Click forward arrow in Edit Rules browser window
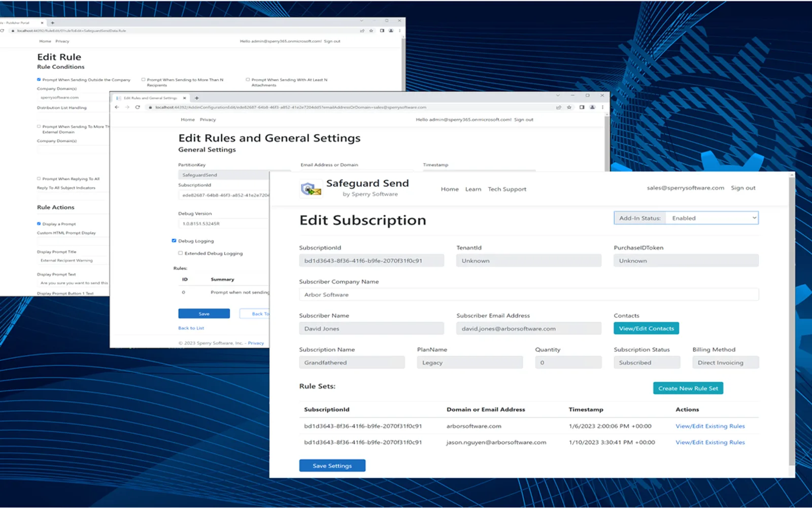 pos(127,107)
